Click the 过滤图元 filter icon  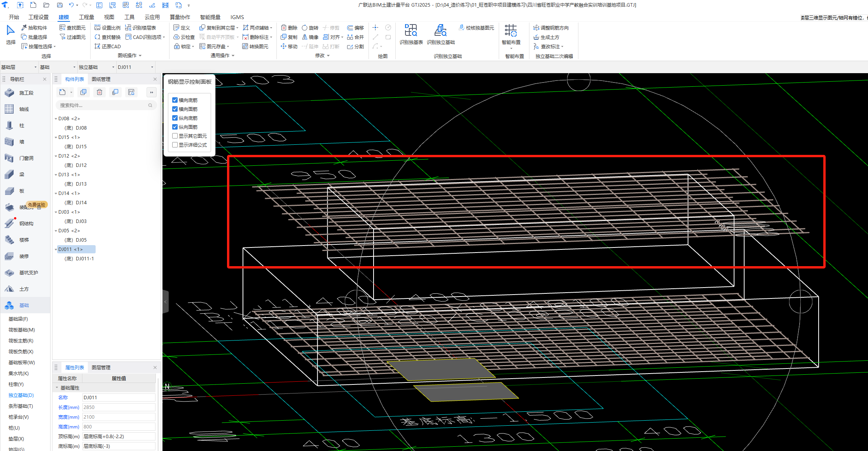62,37
